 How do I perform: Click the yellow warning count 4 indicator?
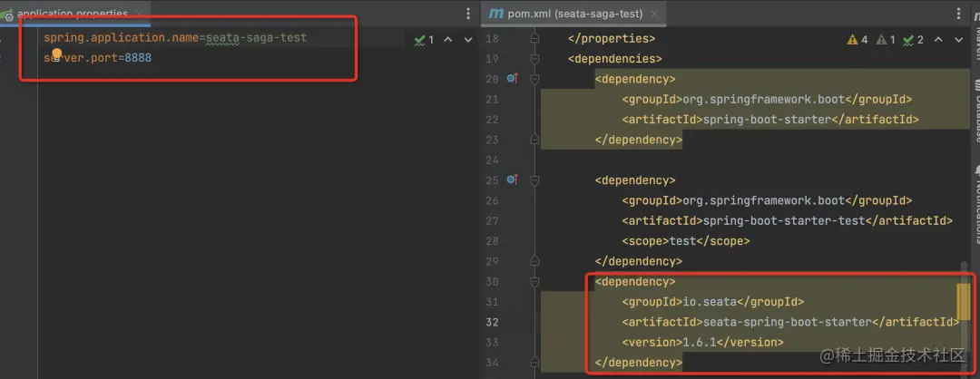pyautogui.click(x=857, y=40)
